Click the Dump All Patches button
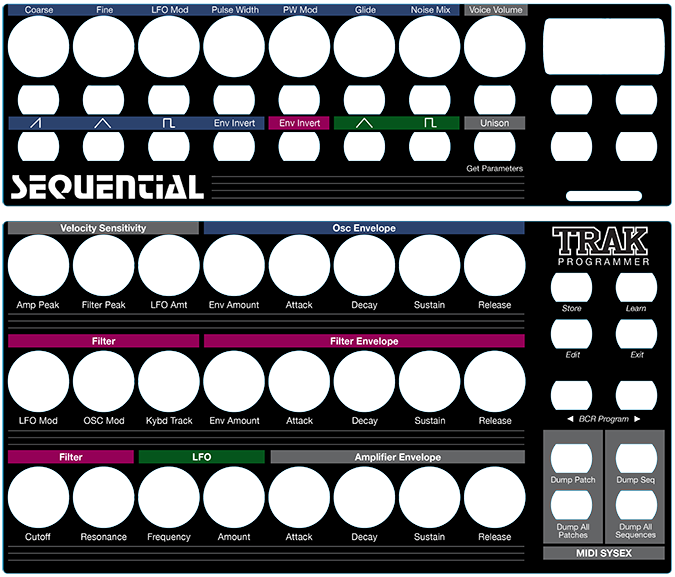Image resolution: width=675 pixels, height=577 pixels. [x=571, y=505]
